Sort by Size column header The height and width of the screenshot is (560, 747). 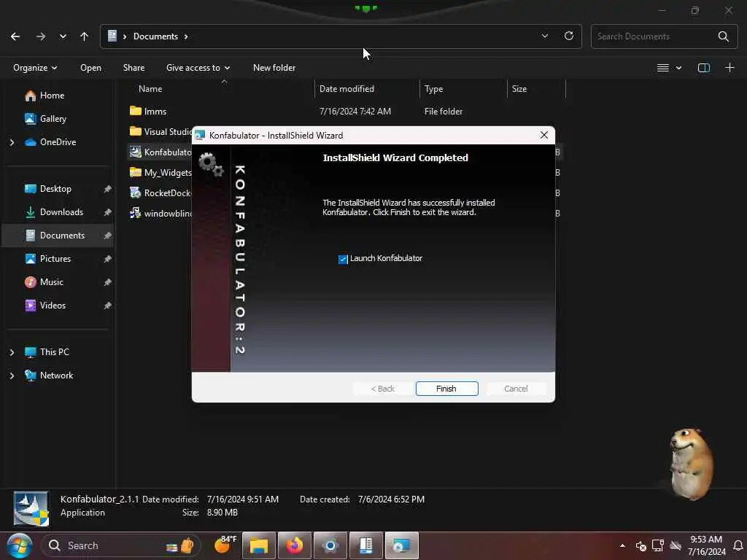(519, 89)
